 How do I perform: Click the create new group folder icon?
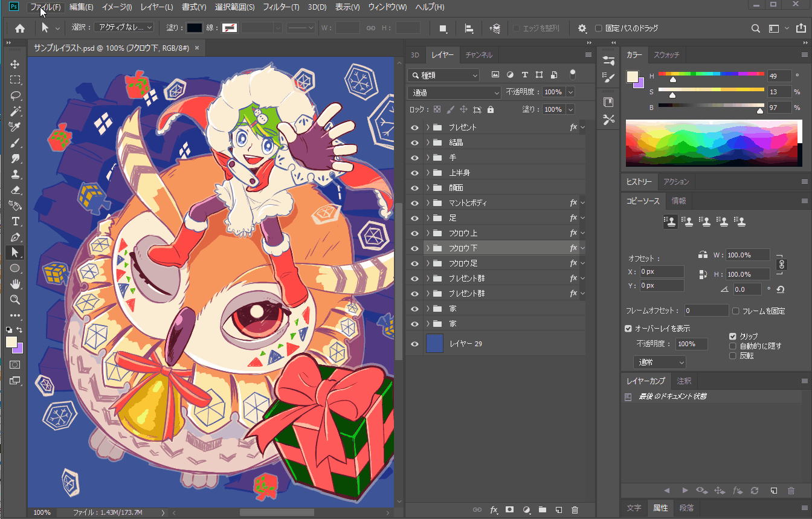tap(542, 510)
